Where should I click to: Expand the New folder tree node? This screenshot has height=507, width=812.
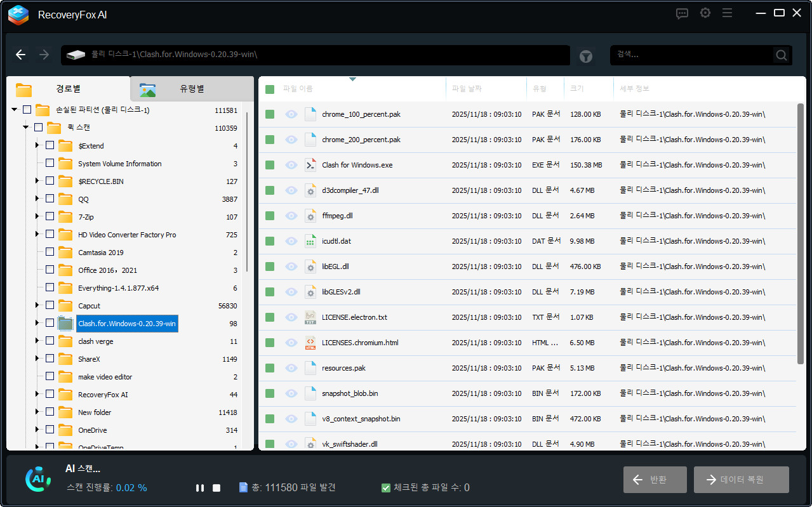pyautogui.click(x=37, y=412)
